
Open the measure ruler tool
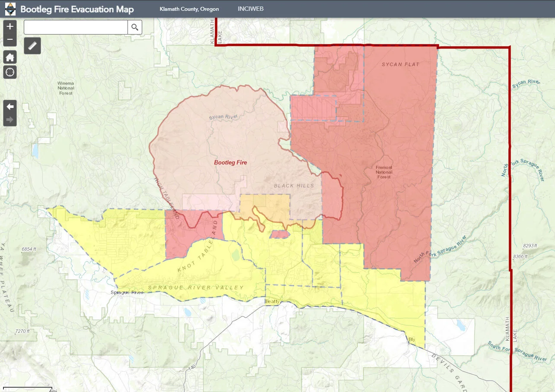32,46
